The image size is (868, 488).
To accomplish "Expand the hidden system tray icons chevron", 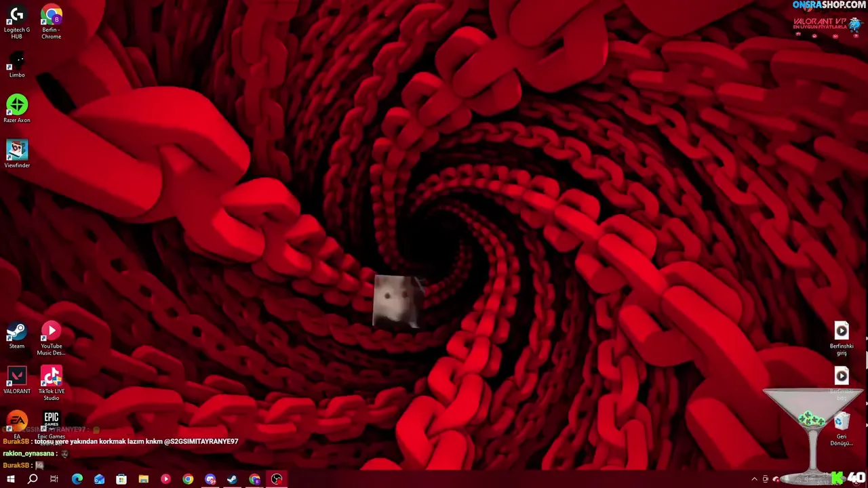I will [x=754, y=479].
